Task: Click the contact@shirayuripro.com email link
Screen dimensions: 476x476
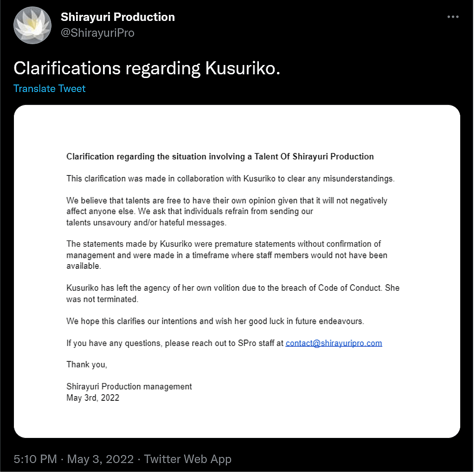Action: [334, 343]
